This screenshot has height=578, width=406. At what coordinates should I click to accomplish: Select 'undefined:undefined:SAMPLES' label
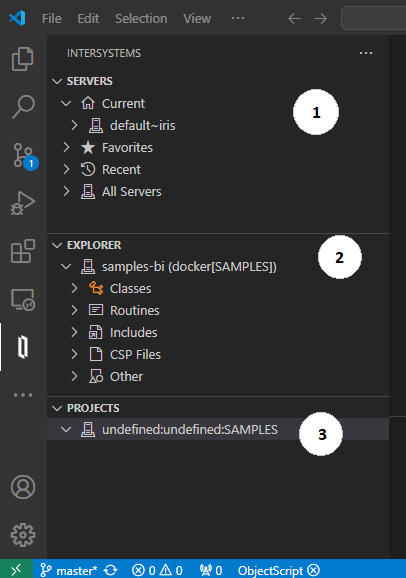click(190, 429)
